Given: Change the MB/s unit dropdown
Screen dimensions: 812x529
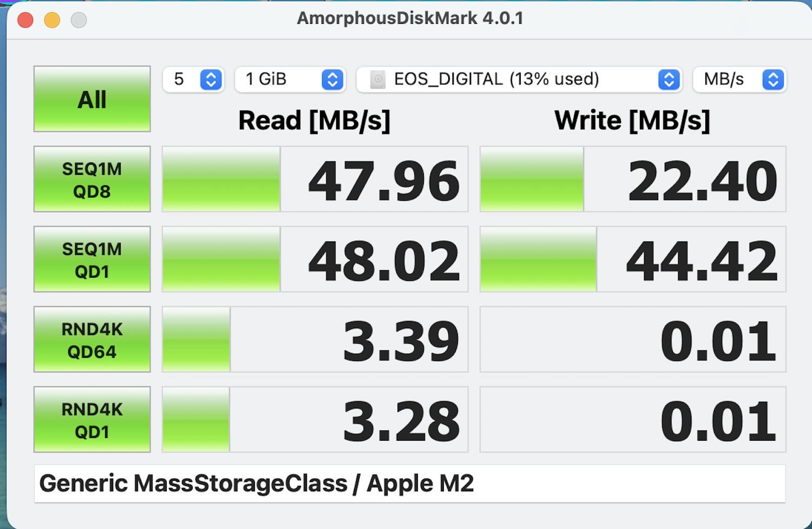Looking at the screenshot, I should coord(739,80).
